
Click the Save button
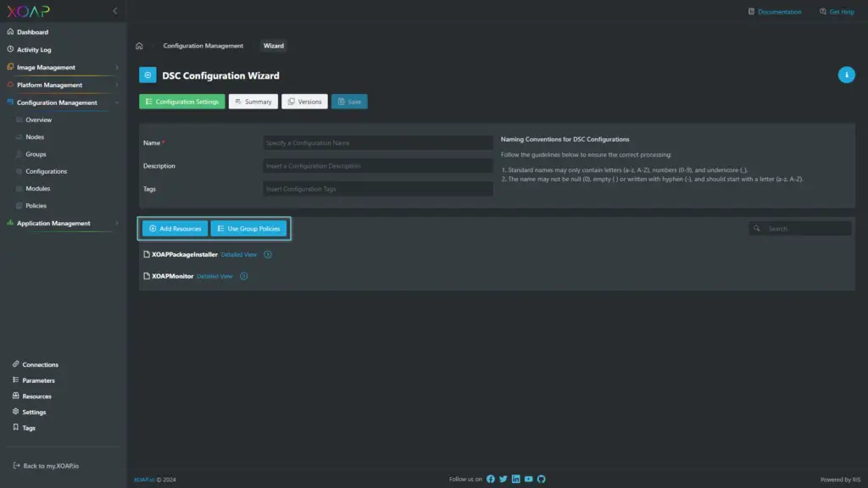(349, 102)
